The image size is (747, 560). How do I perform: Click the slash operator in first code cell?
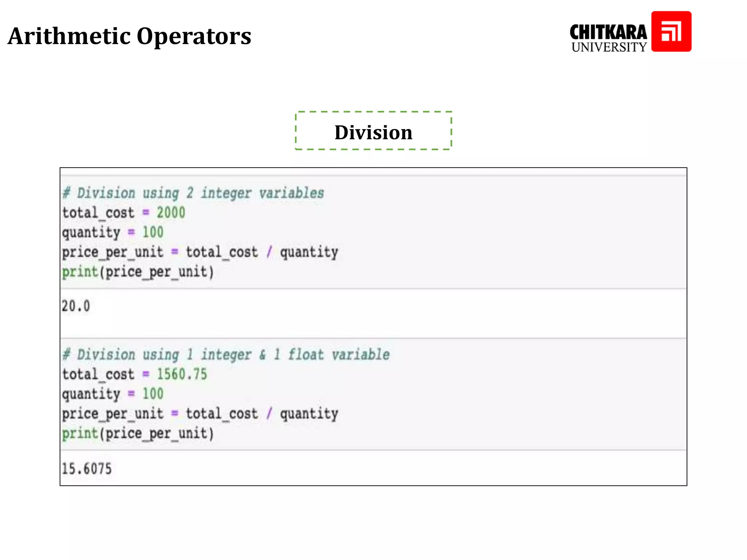pyautogui.click(x=269, y=252)
